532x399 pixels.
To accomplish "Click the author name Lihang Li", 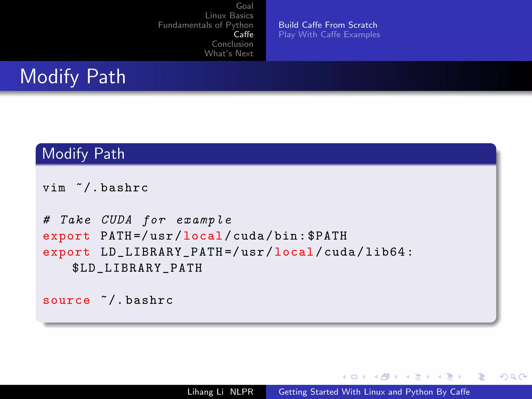I will (205, 392).
